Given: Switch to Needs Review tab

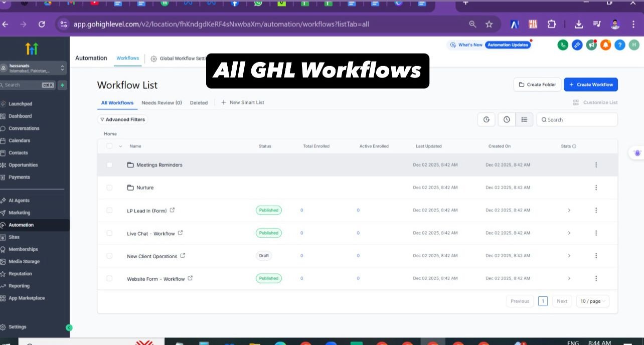Looking at the screenshot, I should [162, 103].
